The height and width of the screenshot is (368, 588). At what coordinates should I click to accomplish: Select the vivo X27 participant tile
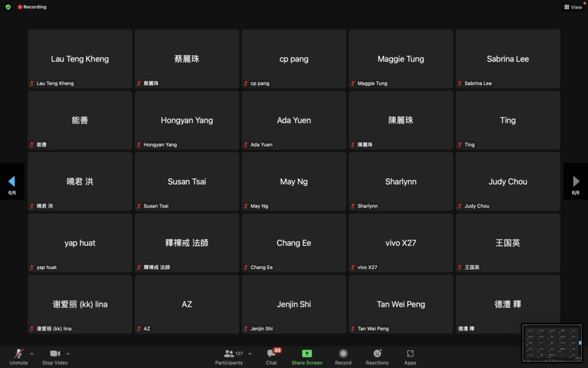click(x=400, y=243)
